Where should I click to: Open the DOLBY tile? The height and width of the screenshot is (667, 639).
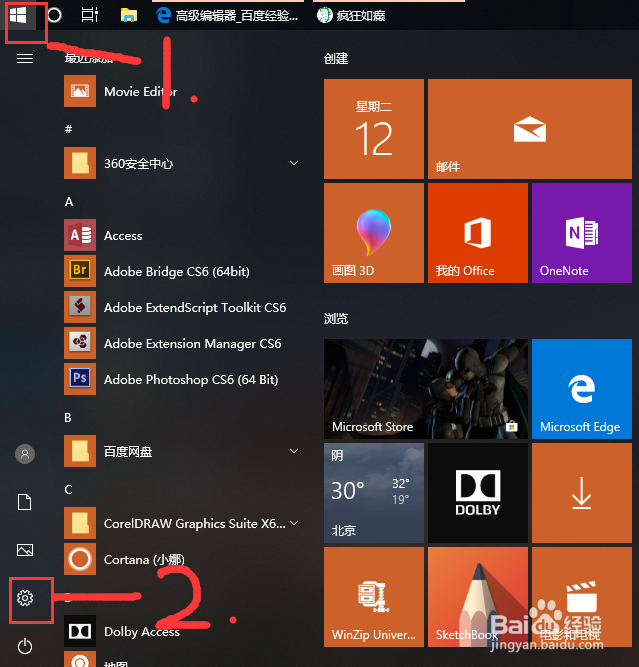(478, 493)
